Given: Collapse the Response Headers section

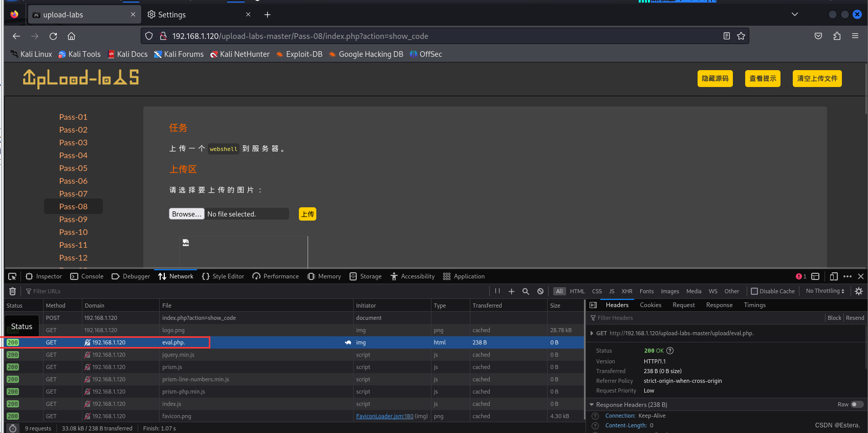Looking at the screenshot, I should pyautogui.click(x=592, y=405).
